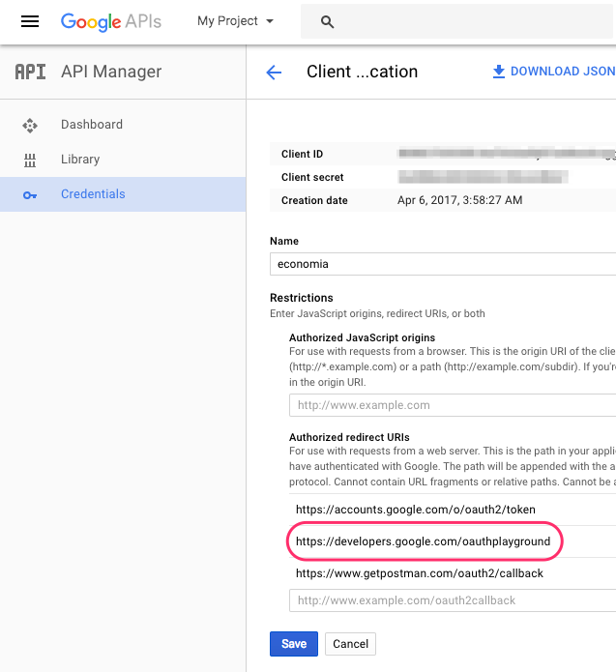Click the Google APIs logo
Screen dimensions: 616x672
(x=111, y=22)
